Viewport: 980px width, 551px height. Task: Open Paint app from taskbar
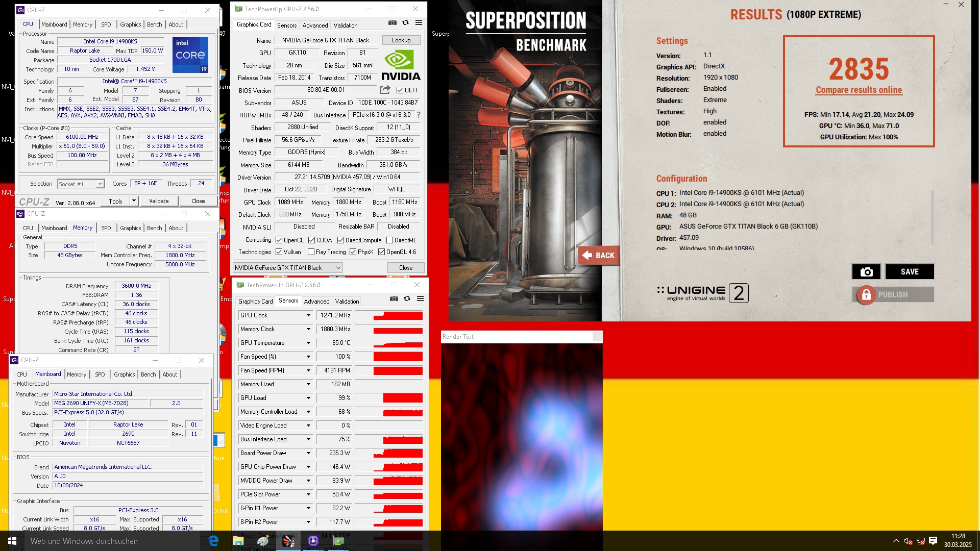pos(263,541)
